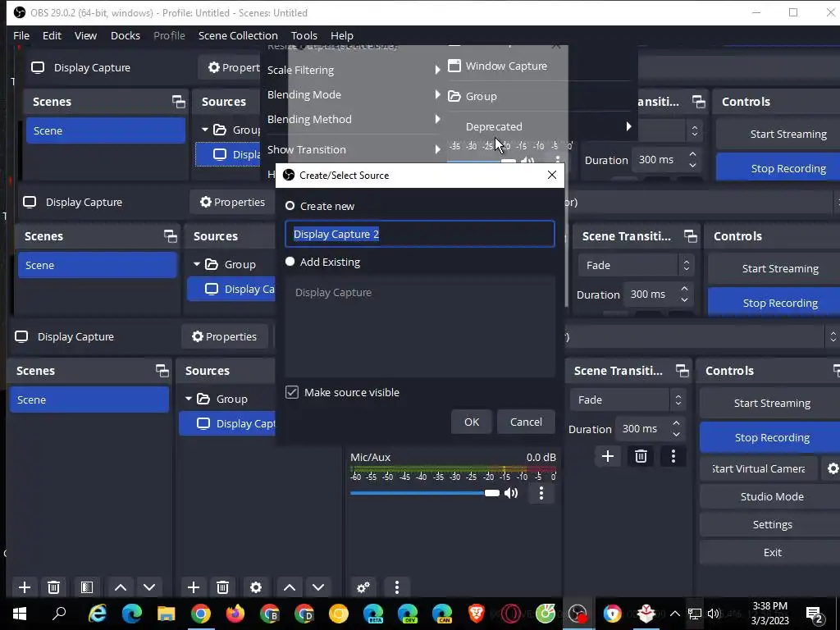The height and width of the screenshot is (630, 840).
Task: Open source properties gear in Sources toolbar
Action: coord(256,587)
